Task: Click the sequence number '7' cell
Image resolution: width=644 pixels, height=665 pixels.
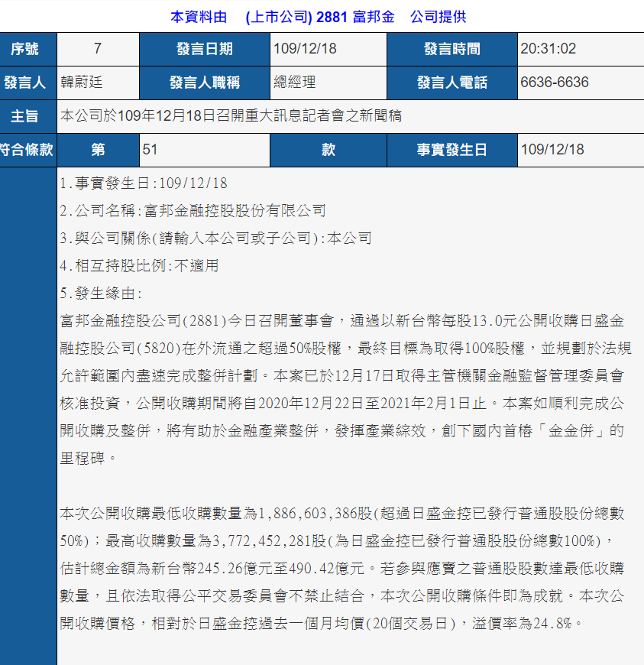Action: coord(98,49)
